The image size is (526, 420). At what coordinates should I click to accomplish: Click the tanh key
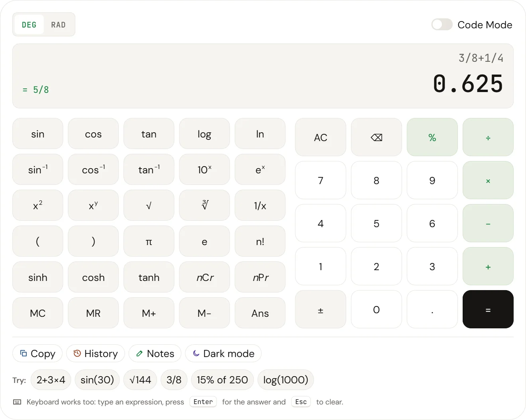click(149, 277)
